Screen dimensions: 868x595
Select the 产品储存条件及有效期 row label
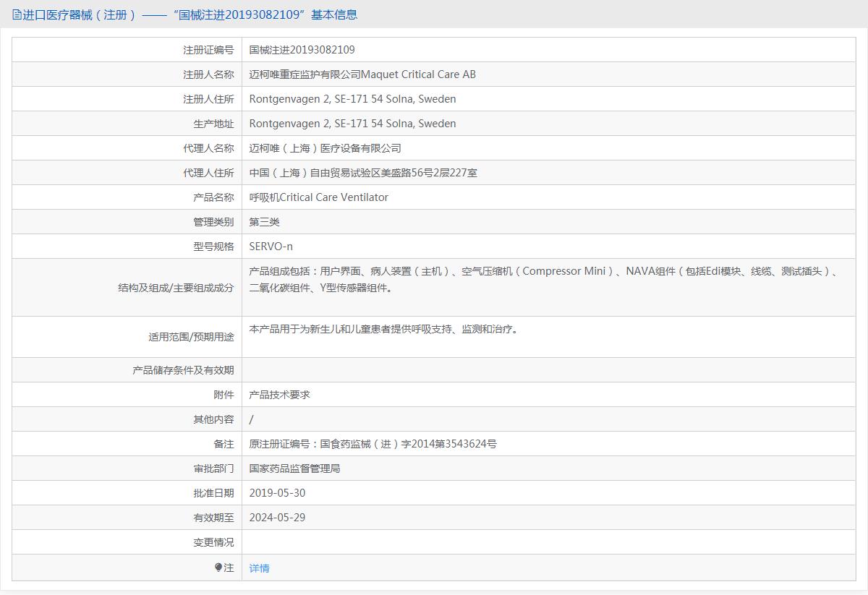[183, 370]
